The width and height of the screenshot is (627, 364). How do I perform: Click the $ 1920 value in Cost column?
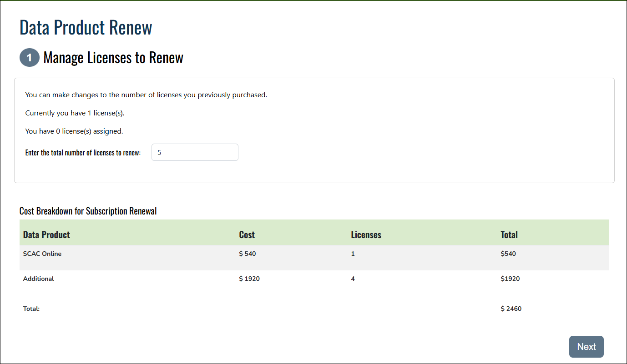(x=249, y=279)
